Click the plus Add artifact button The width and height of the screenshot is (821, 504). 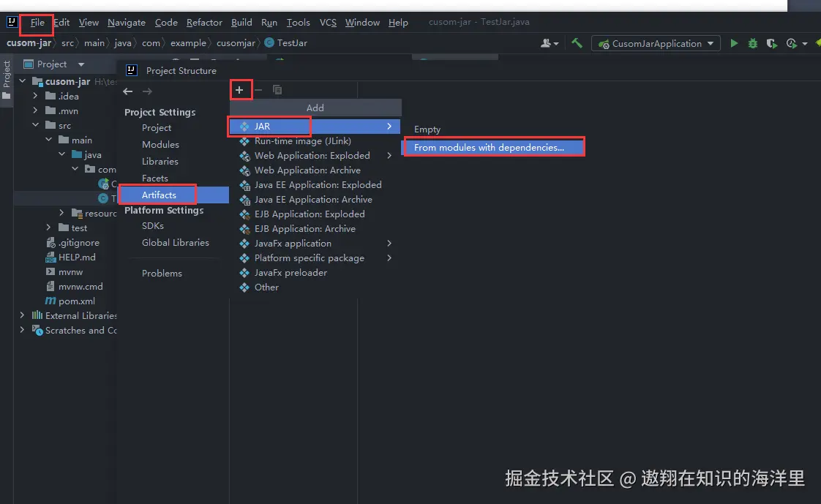(239, 90)
